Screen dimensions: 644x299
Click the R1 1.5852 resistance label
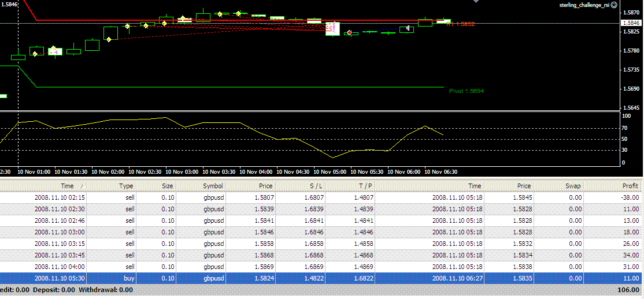point(460,24)
